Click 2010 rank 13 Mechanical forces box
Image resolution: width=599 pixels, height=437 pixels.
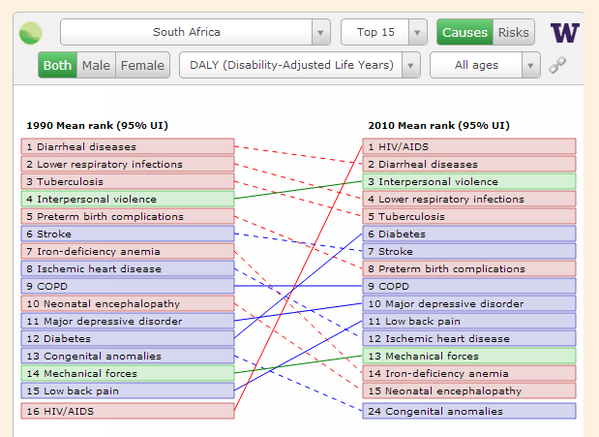(x=469, y=356)
